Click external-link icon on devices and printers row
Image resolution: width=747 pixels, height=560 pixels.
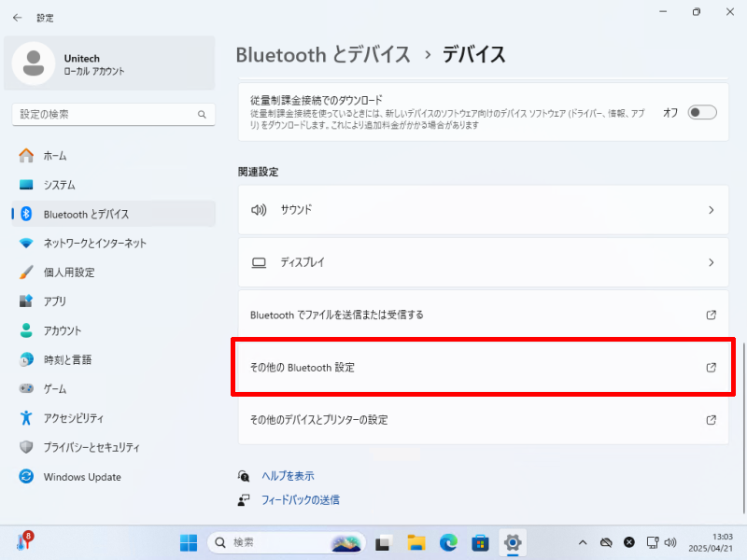[711, 419]
